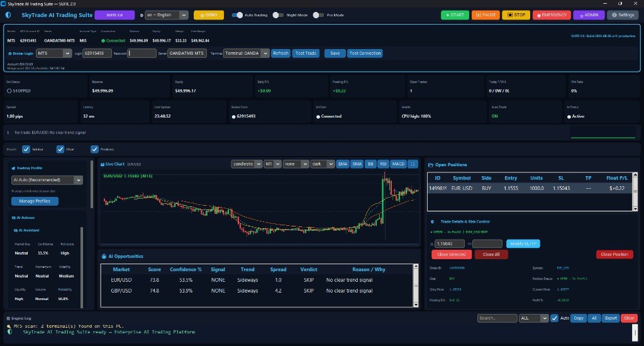Click the Close All positions button
Viewport: 644px width, 346px height.
coord(491,255)
